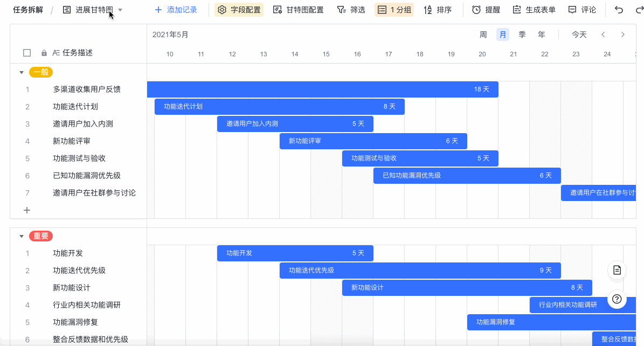Toggle the 1 分组 grouping button

(394, 10)
